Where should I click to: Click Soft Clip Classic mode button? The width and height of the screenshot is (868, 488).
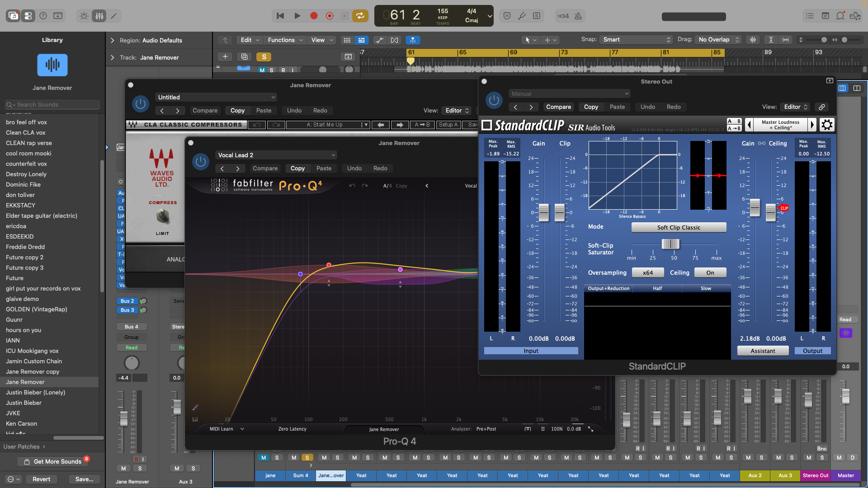[679, 227]
